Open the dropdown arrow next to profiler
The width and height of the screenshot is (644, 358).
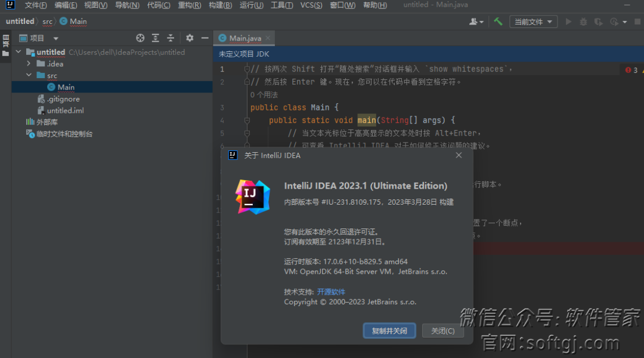tap(625, 22)
